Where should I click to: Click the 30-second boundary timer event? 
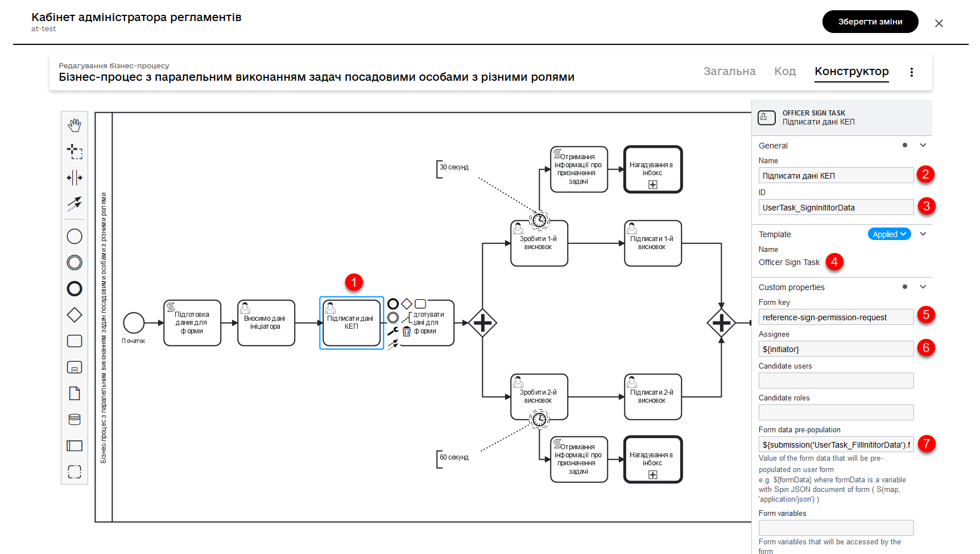pyautogui.click(x=539, y=220)
